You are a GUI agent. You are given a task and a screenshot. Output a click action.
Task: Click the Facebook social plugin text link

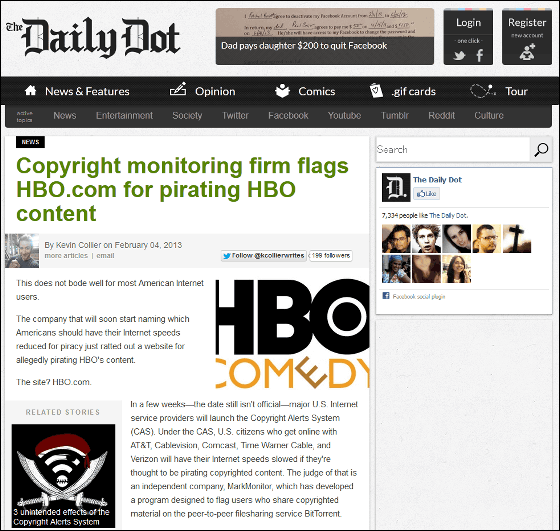pos(419,296)
